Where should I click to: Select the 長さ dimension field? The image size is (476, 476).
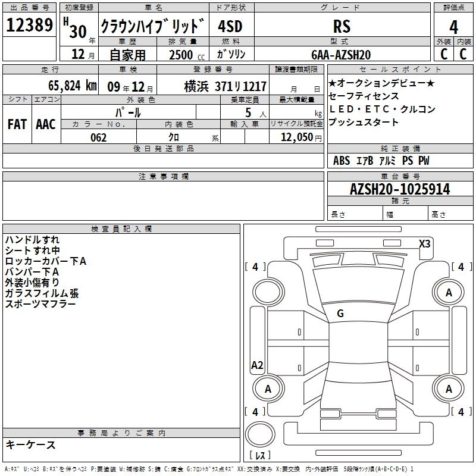point(355,213)
